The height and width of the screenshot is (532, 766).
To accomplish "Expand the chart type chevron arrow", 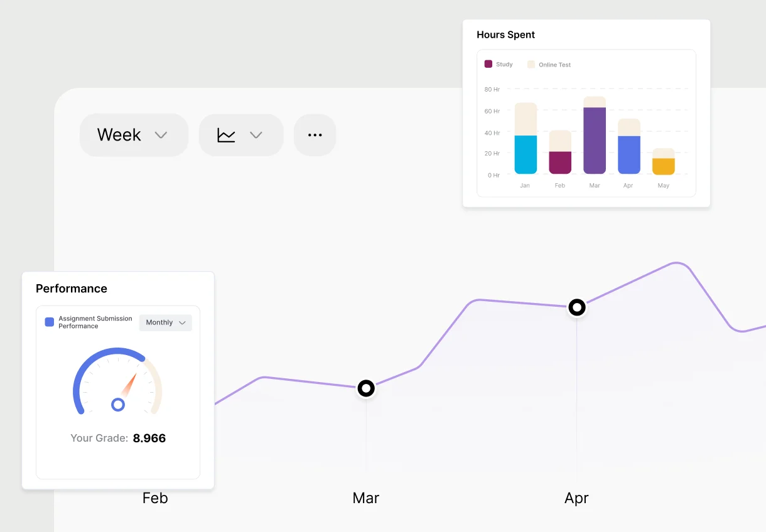I will (256, 135).
